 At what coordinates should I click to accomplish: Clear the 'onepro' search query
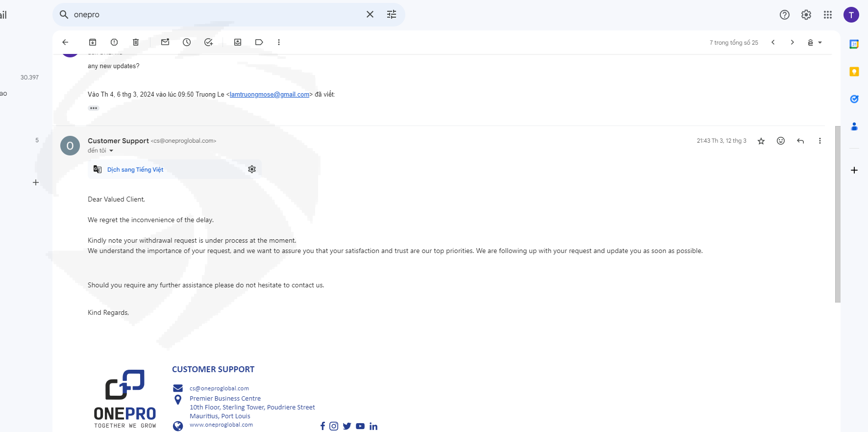[370, 15]
